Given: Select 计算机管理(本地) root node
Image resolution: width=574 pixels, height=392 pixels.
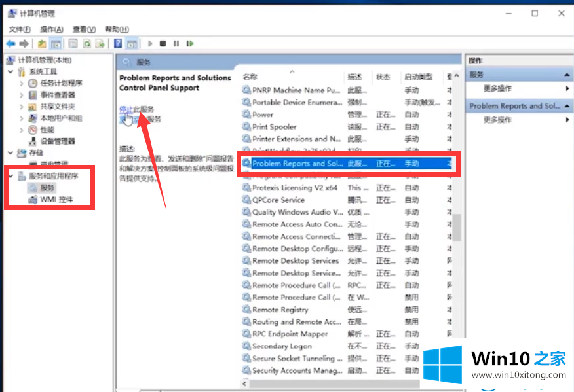Looking at the screenshot, I should [x=45, y=60].
